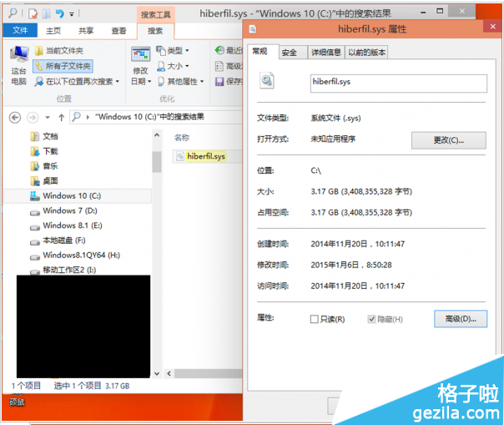Click the This PC search location icon
Screen dimensions: 504x425
point(19,53)
